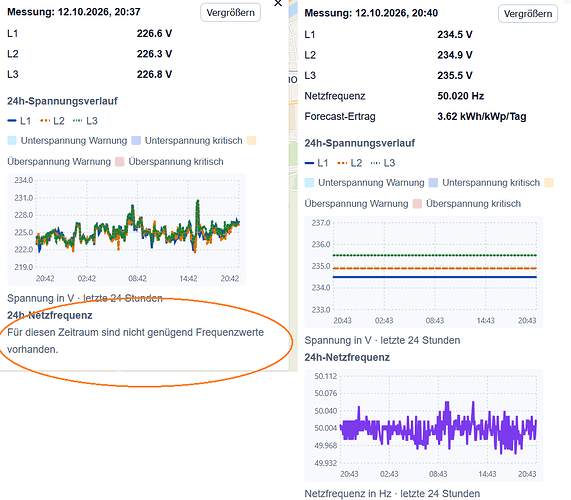Click 24h-Netzfrequenz heading in the 20:40 panel
Viewport: 571px width, 500px height.
pyautogui.click(x=347, y=358)
